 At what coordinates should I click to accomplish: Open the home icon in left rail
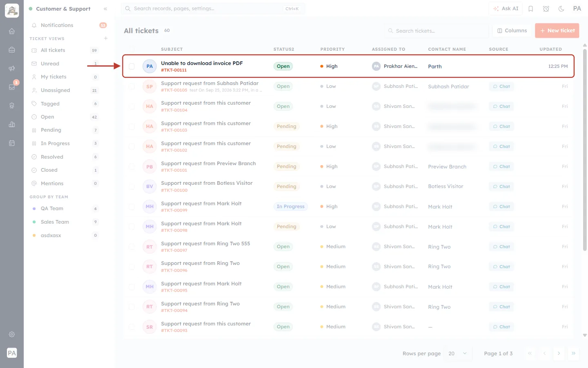[12, 31]
